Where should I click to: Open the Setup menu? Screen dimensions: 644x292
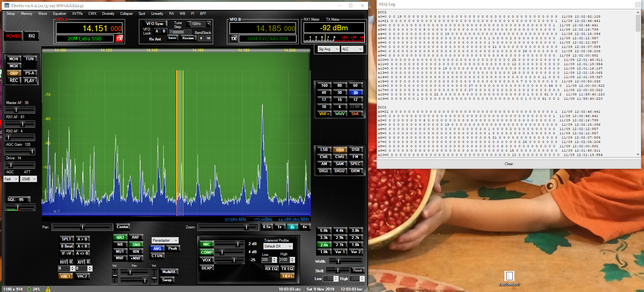point(10,14)
